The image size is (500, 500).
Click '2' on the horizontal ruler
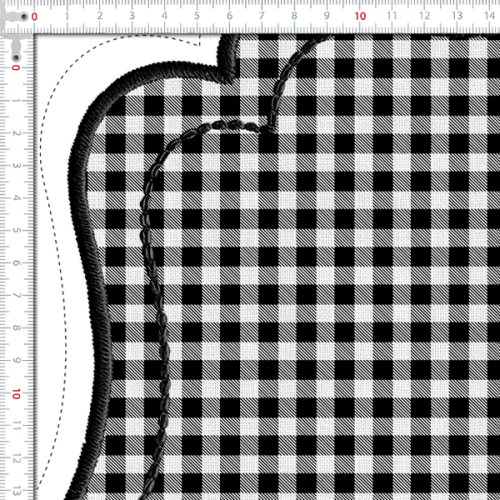coord(100,16)
